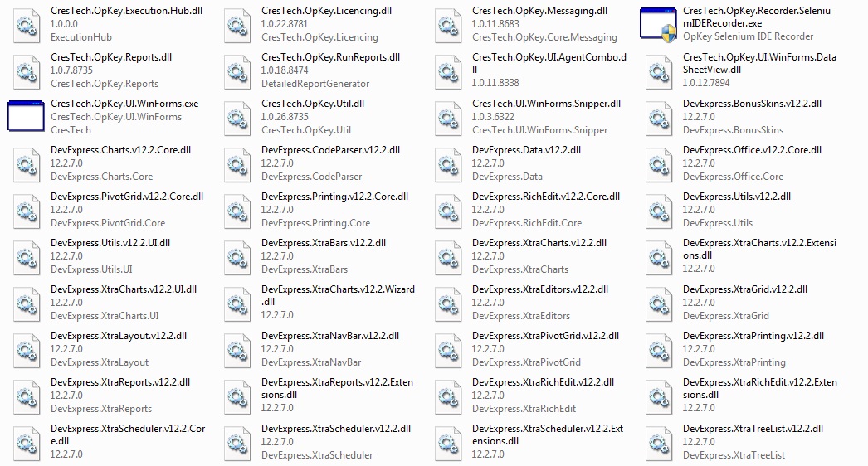This screenshot has width=868, height=466.
Task: Click the filename text DevExpress.XtraGrid.v12.2.dll
Action: pos(745,290)
